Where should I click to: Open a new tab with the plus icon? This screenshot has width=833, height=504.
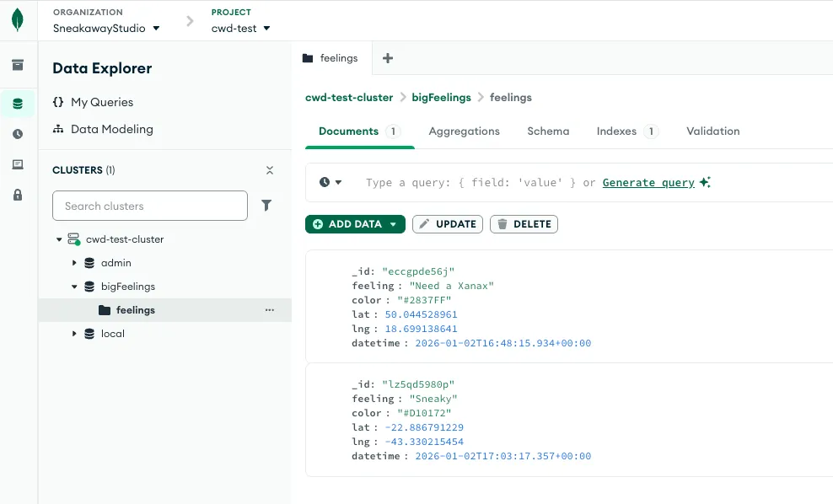click(x=386, y=58)
